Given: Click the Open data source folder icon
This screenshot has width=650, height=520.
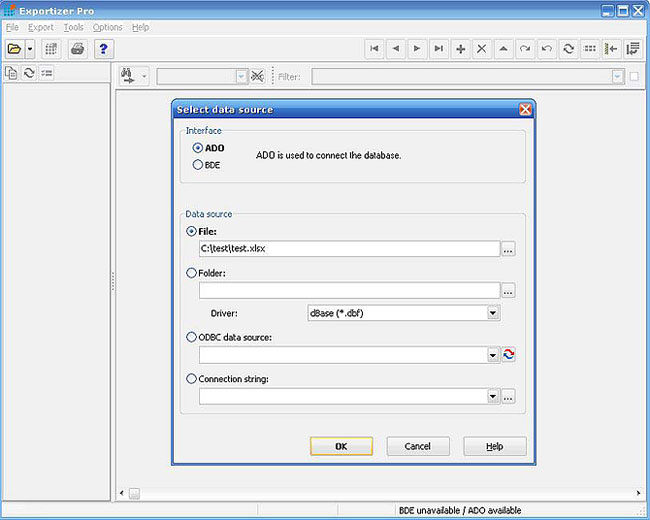Looking at the screenshot, I should tap(14, 48).
